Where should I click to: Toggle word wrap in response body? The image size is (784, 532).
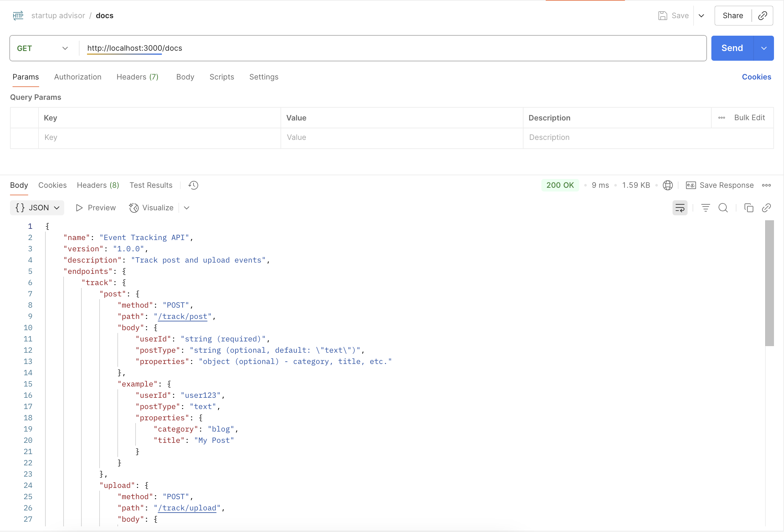click(x=680, y=208)
